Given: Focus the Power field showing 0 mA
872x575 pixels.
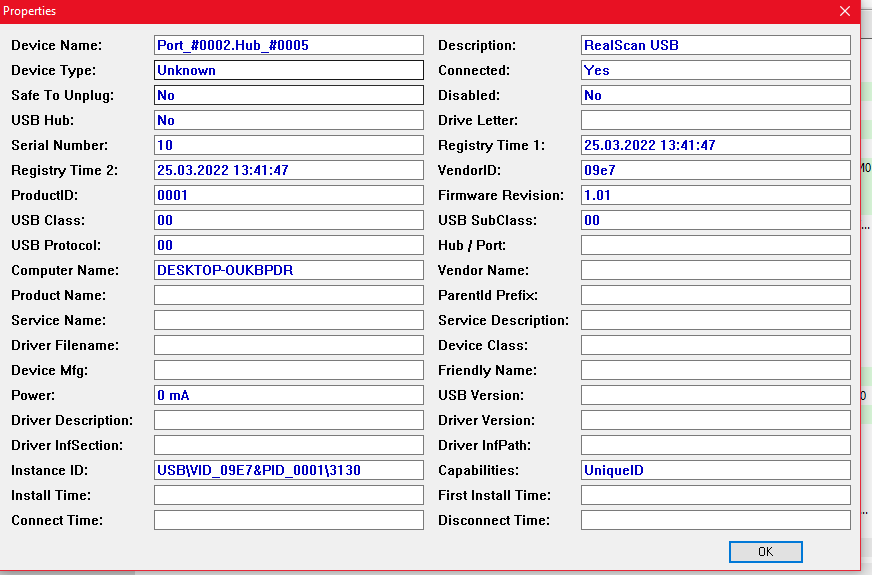Looking at the screenshot, I should point(289,395).
